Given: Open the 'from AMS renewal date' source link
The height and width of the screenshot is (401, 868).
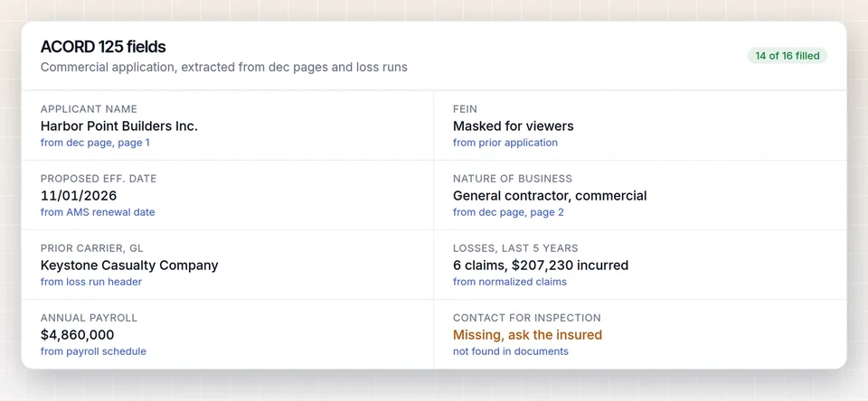Looking at the screenshot, I should 98,212.
